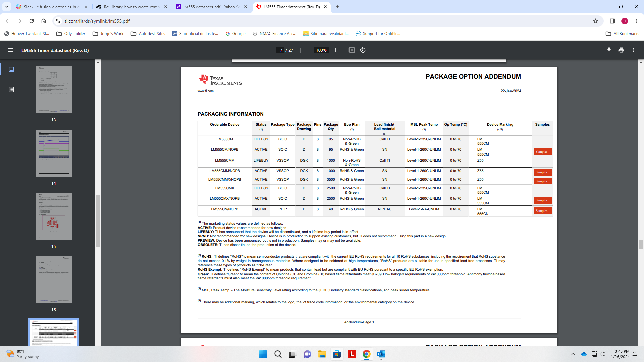Rotate the PDF counterclockwise
644x362 pixels.
[363, 50]
